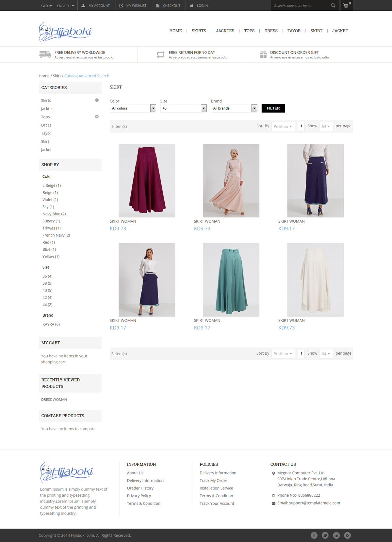Go to TAYOR in the main menu
Viewport: 392px width, 542px height.
[x=294, y=31]
